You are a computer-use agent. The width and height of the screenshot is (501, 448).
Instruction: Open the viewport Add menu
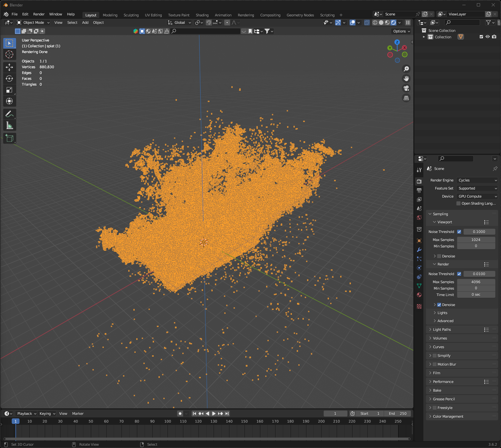click(x=85, y=23)
